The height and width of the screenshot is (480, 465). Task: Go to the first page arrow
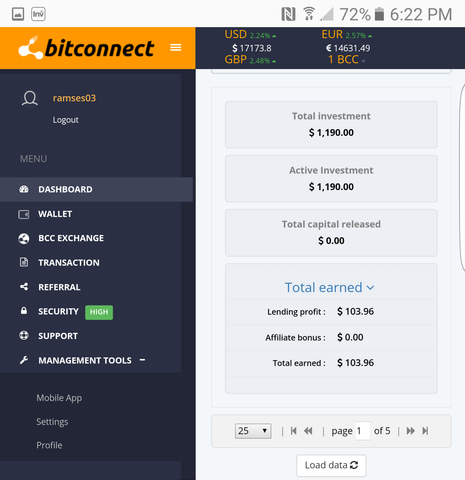tap(293, 431)
